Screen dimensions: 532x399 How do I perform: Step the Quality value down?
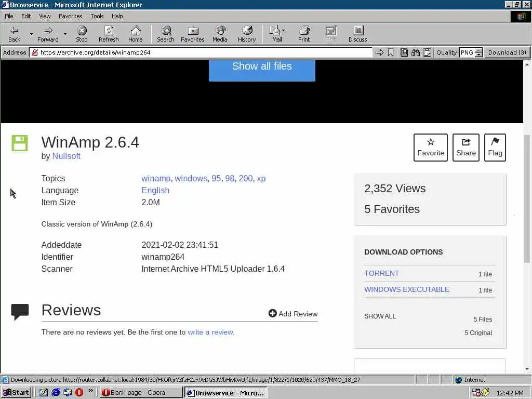coord(478,55)
